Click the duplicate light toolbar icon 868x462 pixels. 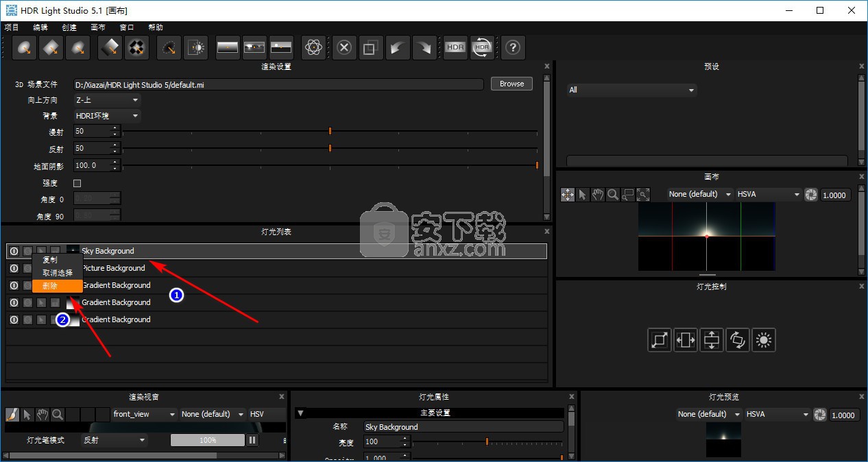(371, 47)
